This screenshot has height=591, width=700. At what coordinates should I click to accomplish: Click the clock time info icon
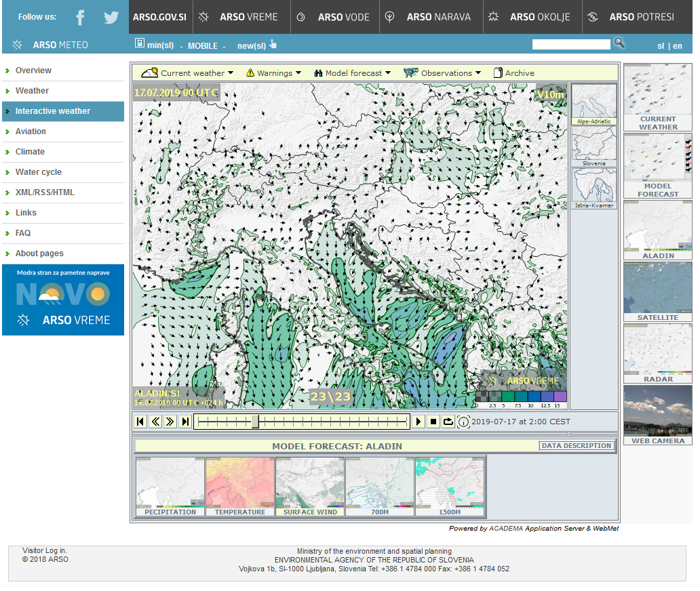tap(463, 422)
